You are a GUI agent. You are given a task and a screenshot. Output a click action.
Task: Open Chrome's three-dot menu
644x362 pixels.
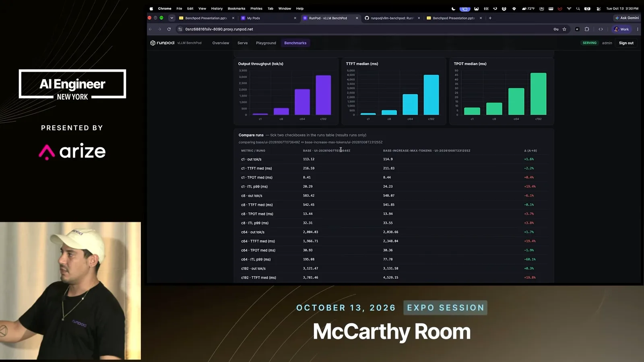pyautogui.click(x=638, y=29)
